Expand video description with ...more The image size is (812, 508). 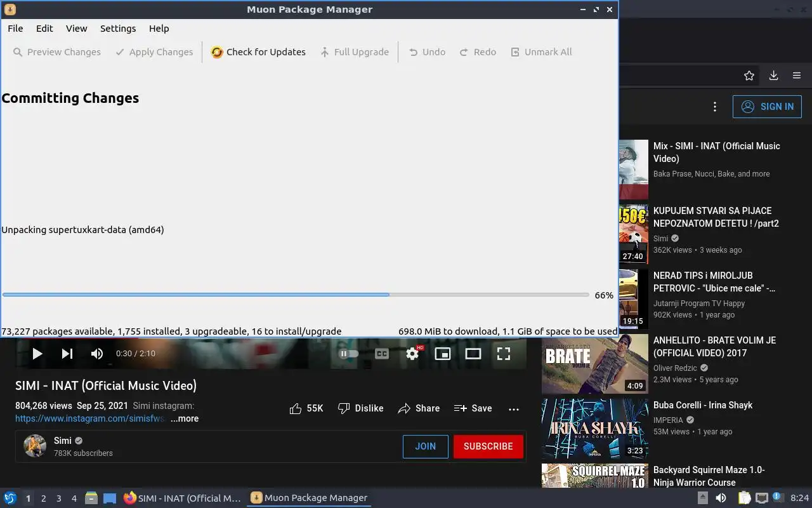click(185, 418)
